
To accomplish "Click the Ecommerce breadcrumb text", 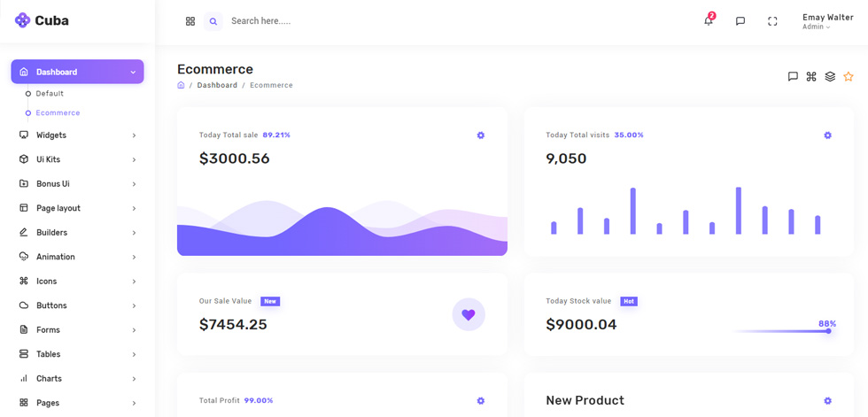I will 271,85.
